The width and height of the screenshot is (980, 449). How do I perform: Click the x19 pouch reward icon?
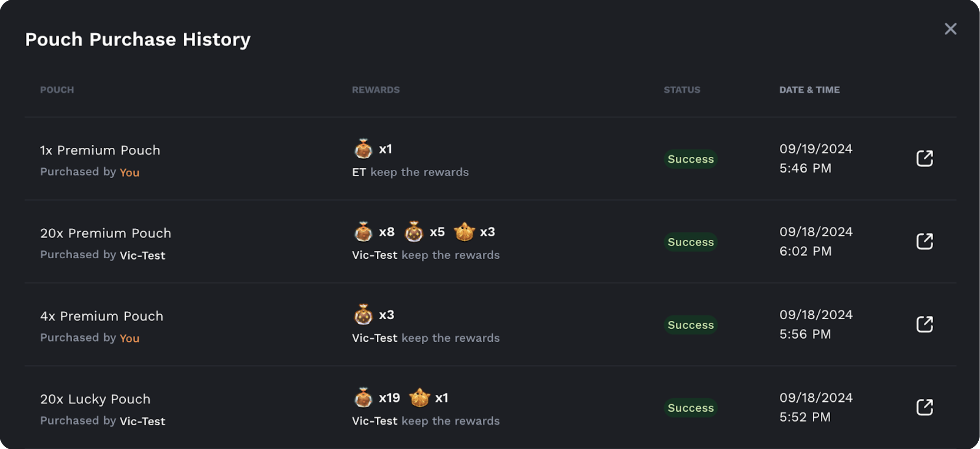pos(363,397)
